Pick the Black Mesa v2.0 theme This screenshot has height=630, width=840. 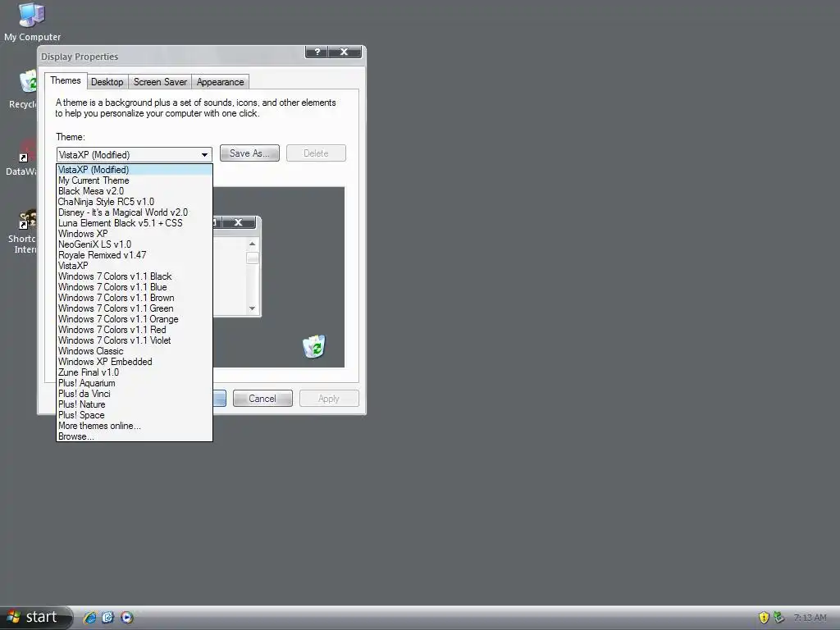(x=135, y=191)
